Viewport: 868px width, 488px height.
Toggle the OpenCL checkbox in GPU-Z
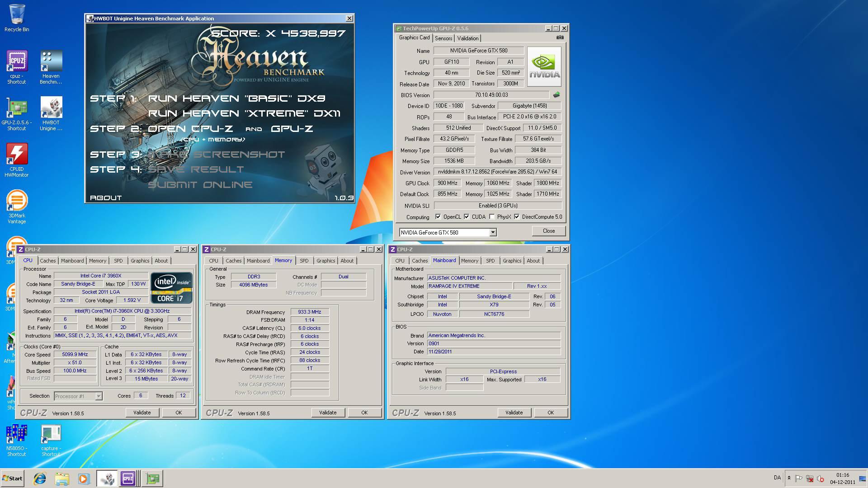point(438,217)
